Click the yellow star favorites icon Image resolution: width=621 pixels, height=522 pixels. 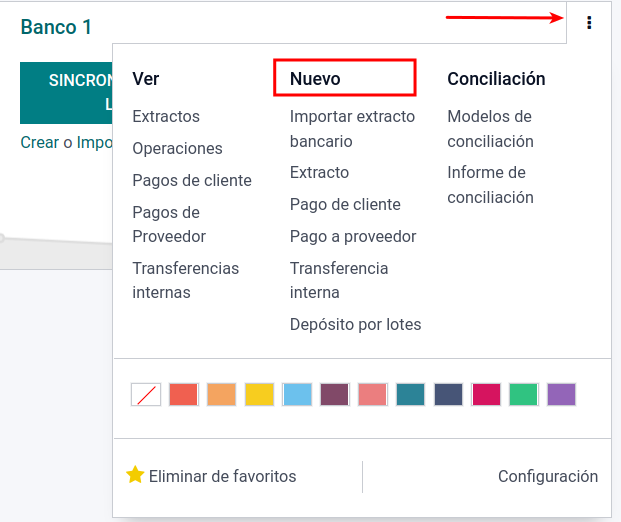point(135,475)
